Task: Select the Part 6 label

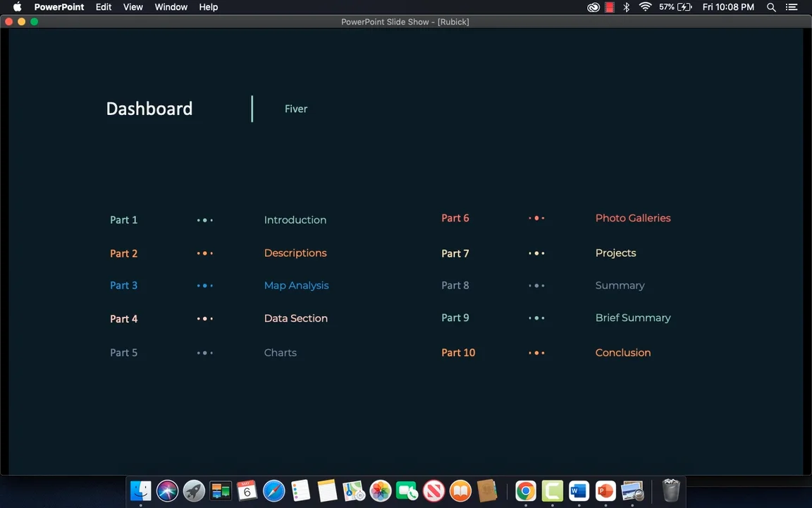Action: coord(455,218)
